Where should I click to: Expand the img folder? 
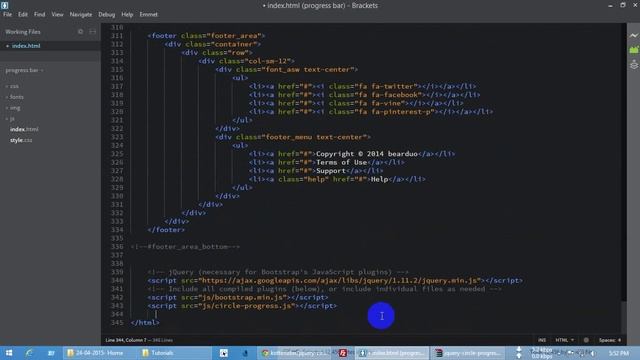(x=13, y=108)
